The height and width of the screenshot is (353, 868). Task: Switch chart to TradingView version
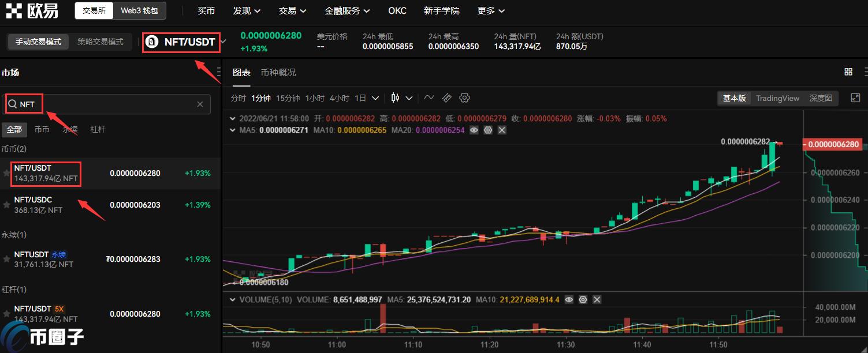point(777,98)
